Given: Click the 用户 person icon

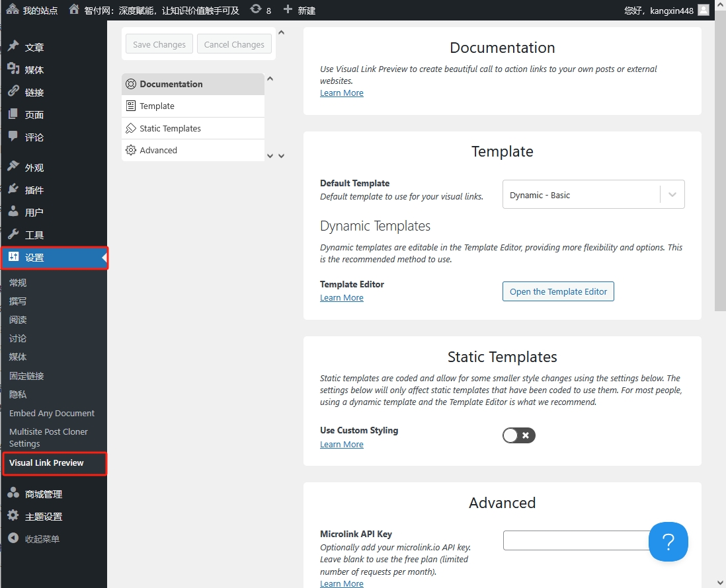Looking at the screenshot, I should click(13, 211).
